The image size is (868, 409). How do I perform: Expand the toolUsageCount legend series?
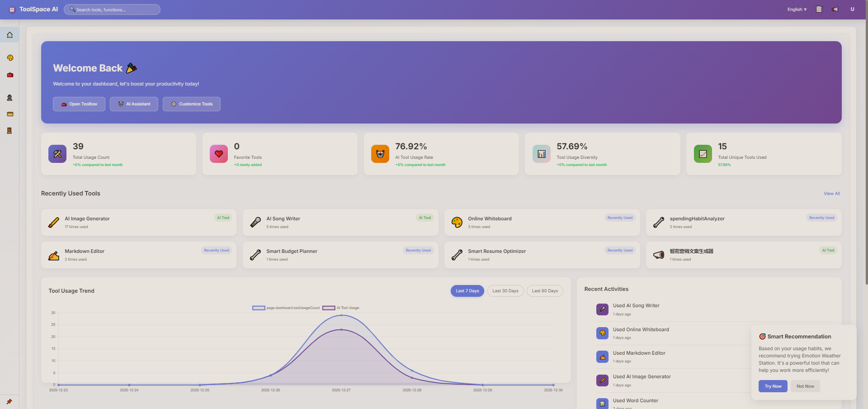pyautogui.click(x=285, y=308)
